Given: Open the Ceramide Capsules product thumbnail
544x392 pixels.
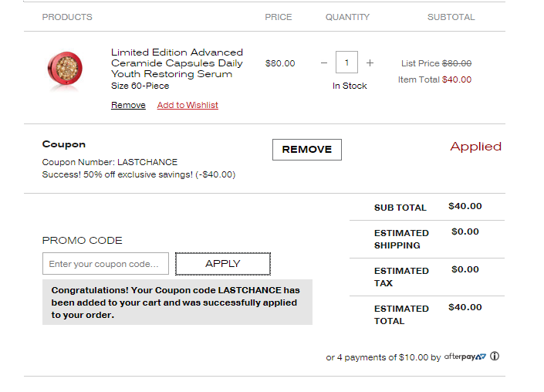Looking at the screenshot, I should point(65,69).
